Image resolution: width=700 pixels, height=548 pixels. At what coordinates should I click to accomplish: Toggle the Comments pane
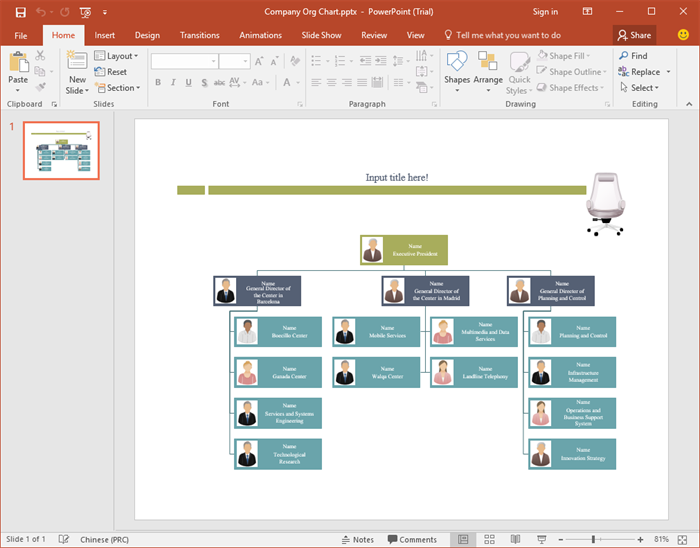click(x=411, y=539)
